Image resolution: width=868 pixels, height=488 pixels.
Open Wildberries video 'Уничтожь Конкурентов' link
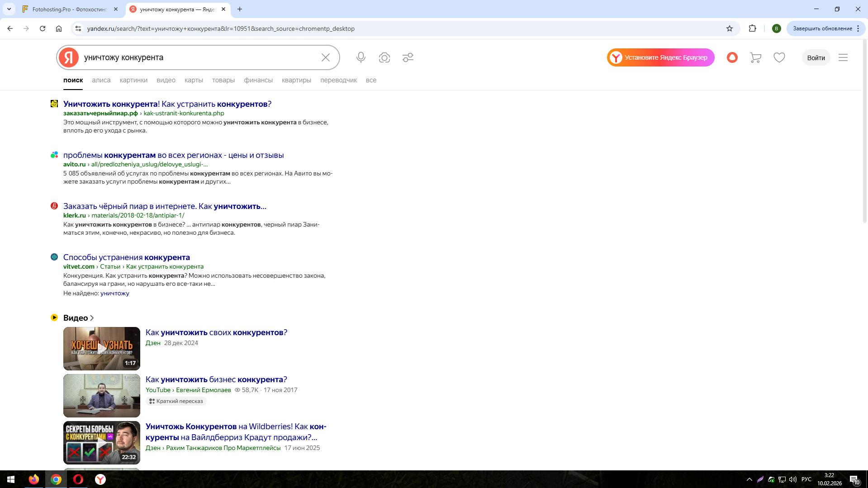(x=236, y=432)
